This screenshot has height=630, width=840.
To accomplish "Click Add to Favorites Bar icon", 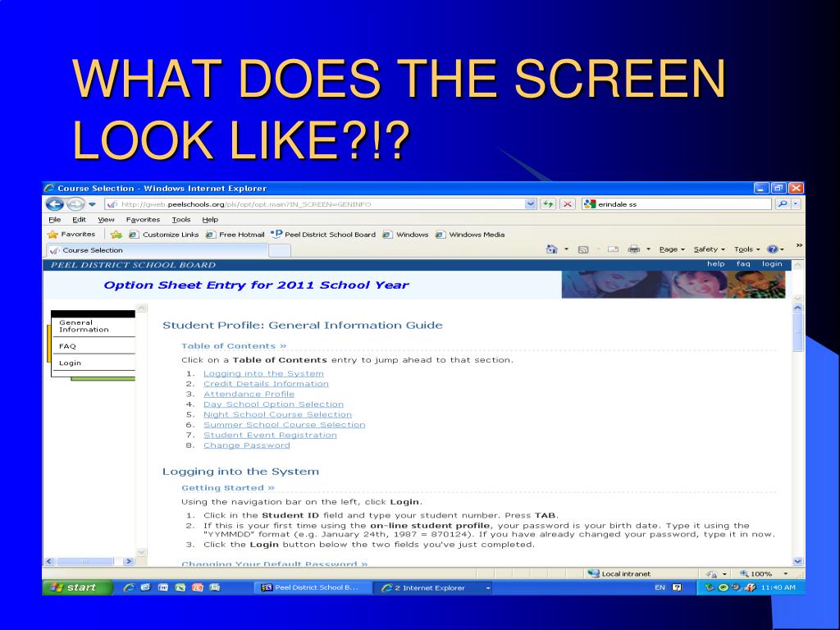I will click(116, 235).
